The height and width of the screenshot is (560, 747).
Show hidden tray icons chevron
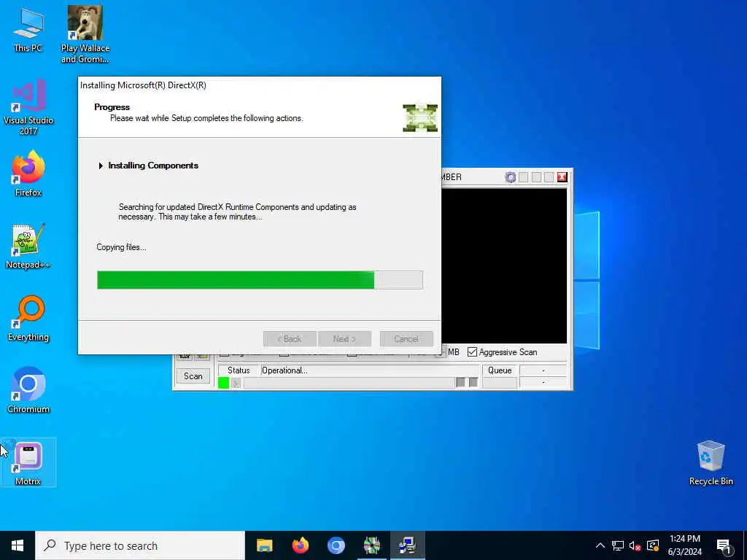(x=600, y=545)
